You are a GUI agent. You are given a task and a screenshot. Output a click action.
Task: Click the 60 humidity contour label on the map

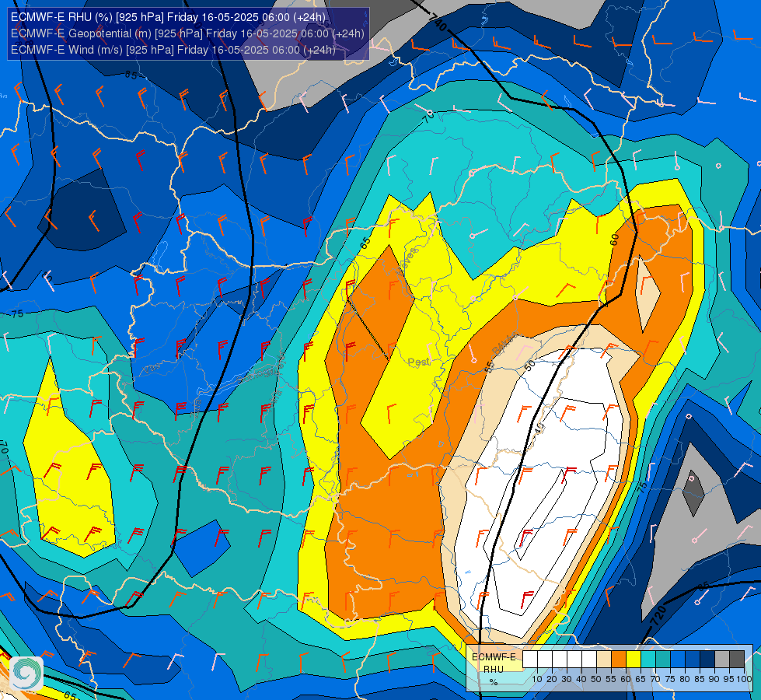pyautogui.click(x=614, y=240)
